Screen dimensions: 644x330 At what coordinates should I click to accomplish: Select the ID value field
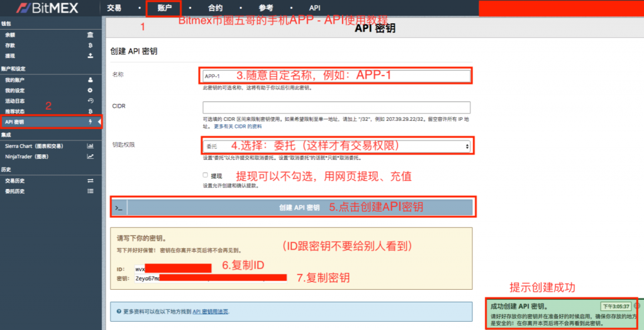click(172, 269)
